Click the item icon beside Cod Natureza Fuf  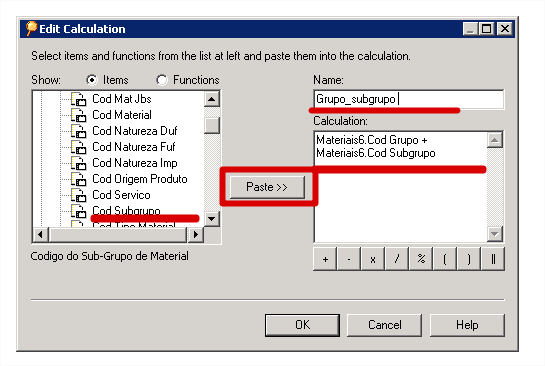point(79,147)
